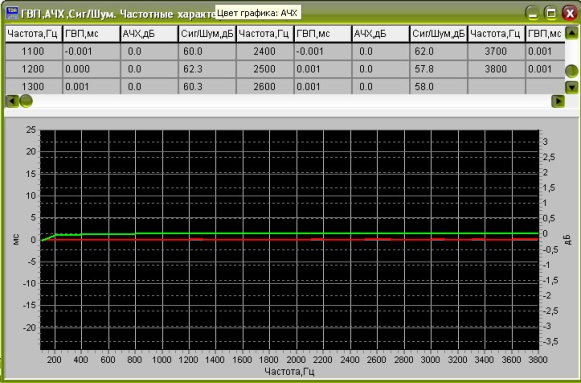Image resolution: width=581 pixels, height=383 pixels.
Task: Click the ГВП value 0.001 next to 3700
Action: [545, 51]
